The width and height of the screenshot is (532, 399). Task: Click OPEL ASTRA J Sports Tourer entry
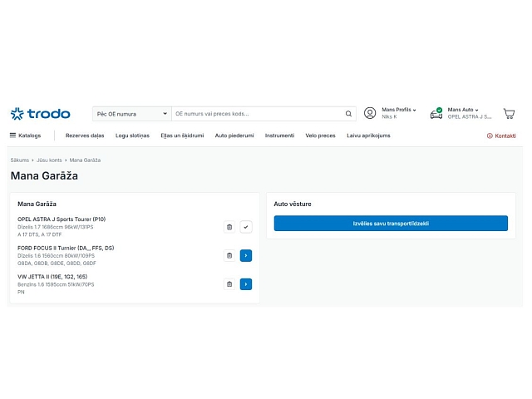(x=62, y=219)
